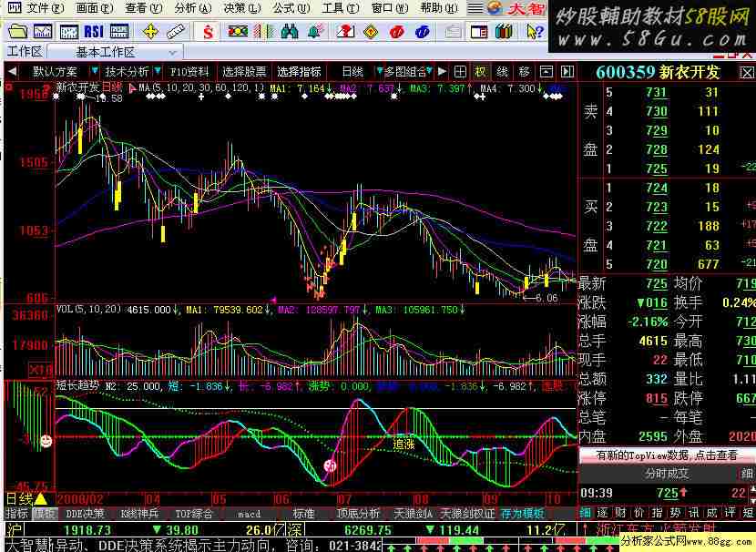Click the open folder toolbar icon
Screen dimensions: 756x552
[x=15, y=32]
